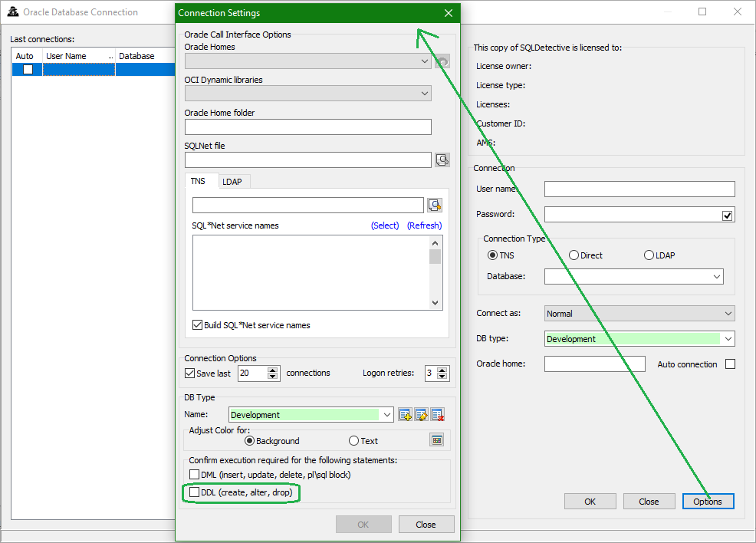Enable the Auto connection checkbox
756x543 pixels.
click(x=731, y=364)
